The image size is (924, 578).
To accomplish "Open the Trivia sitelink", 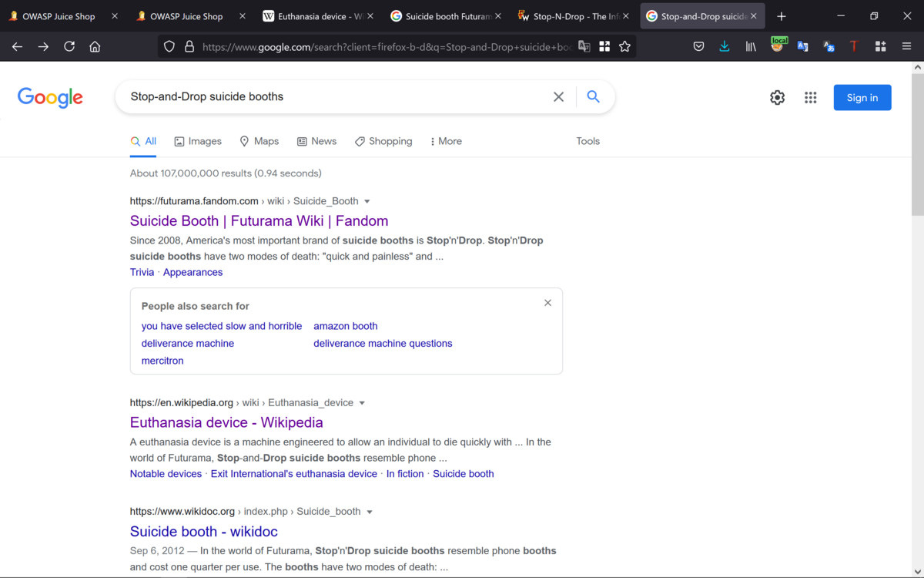I will pyautogui.click(x=142, y=272).
